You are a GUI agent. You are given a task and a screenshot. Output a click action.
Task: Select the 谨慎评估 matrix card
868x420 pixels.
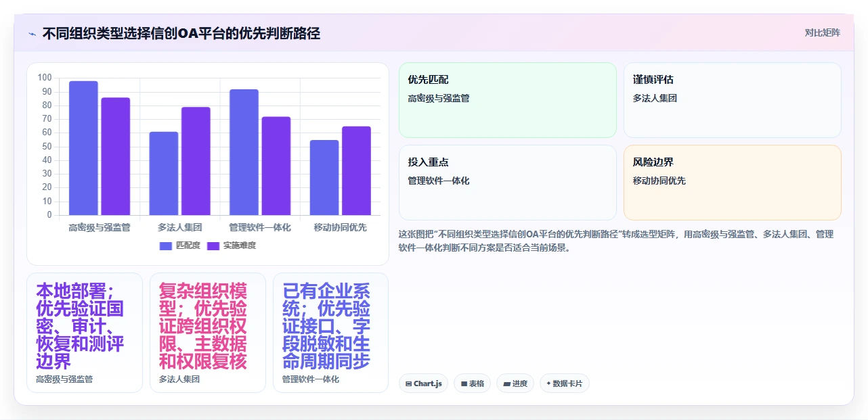tap(733, 100)
